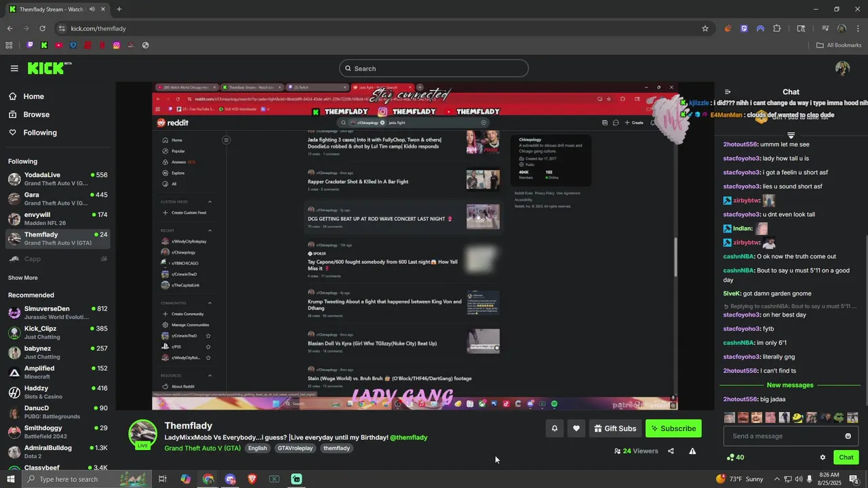Open the Windows notification center icon
868x488 pixels.
pos(854,479)
